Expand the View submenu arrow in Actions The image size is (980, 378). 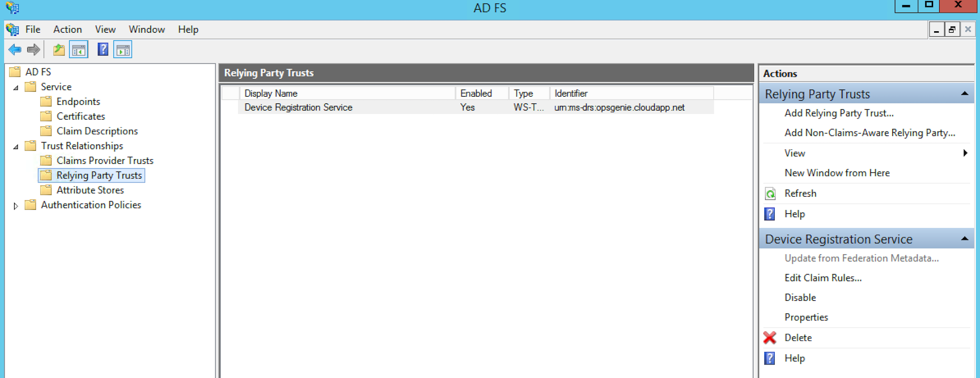965,153
